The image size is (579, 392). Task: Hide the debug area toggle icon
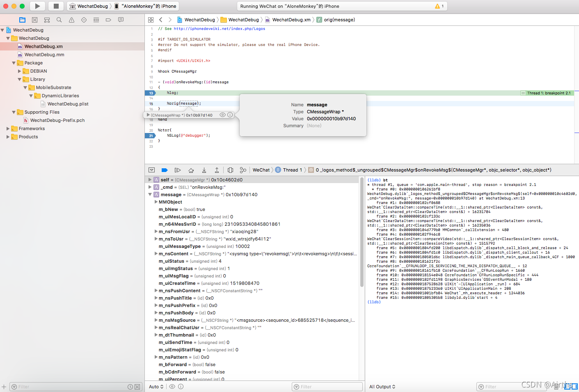[151, 170]
